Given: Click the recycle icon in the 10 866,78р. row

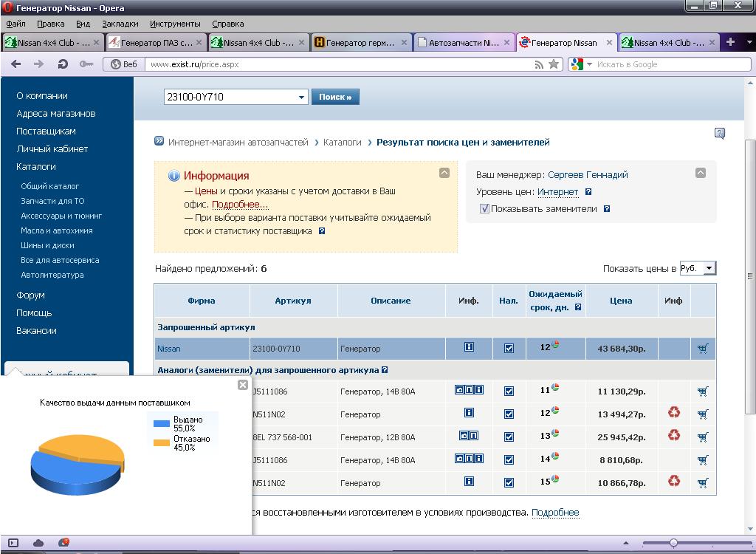Looking at the screenshot, I should [x=674, y=481].
